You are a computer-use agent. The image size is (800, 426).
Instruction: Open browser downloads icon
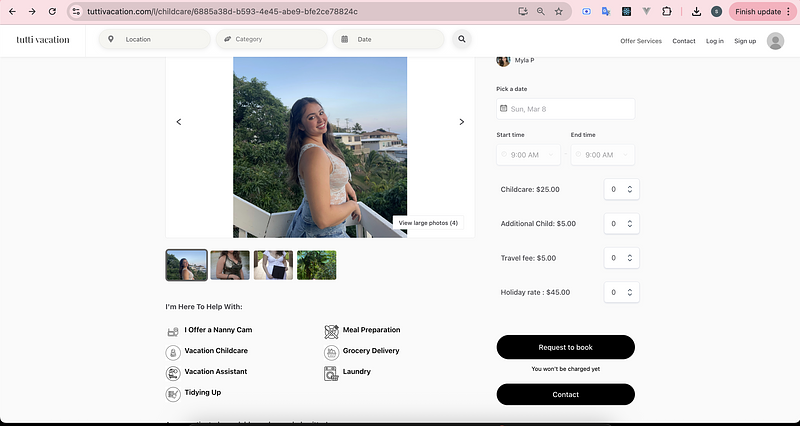tap(696, 11)
